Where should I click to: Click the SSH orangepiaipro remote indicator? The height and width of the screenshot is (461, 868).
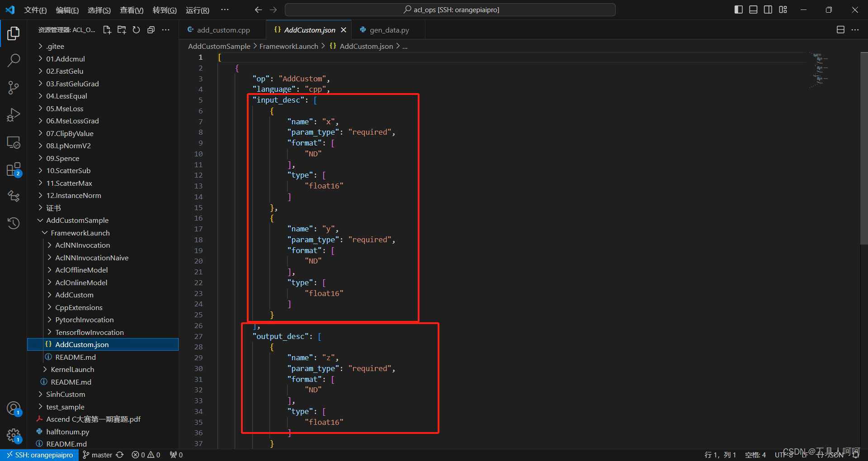click(x=39, y=455)
